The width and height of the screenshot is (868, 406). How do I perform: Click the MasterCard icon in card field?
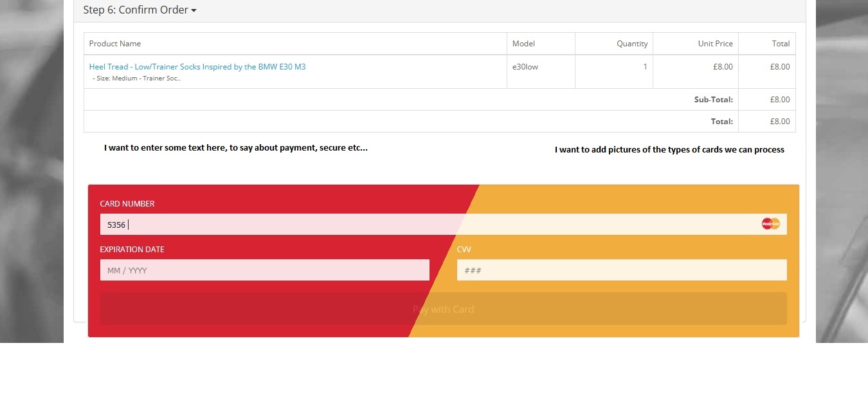[770, 224]
